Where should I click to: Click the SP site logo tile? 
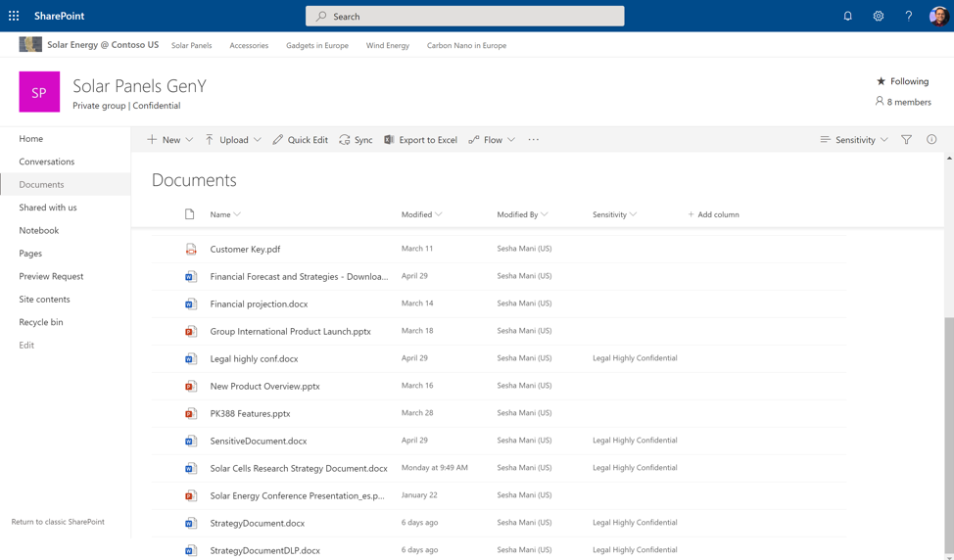39,92
